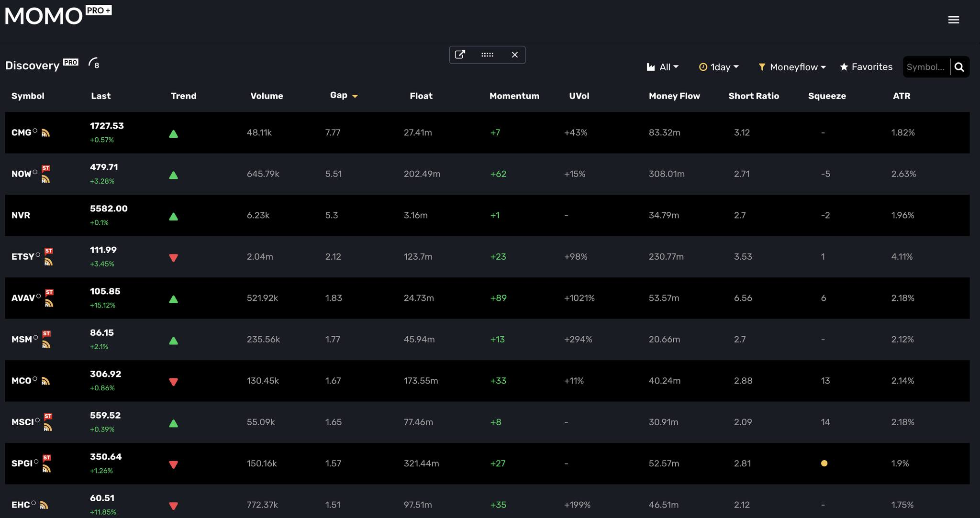Click the ST badge next to NOW
The width and height of the screenshot is (980, 518).
click(x=46, y=168)
